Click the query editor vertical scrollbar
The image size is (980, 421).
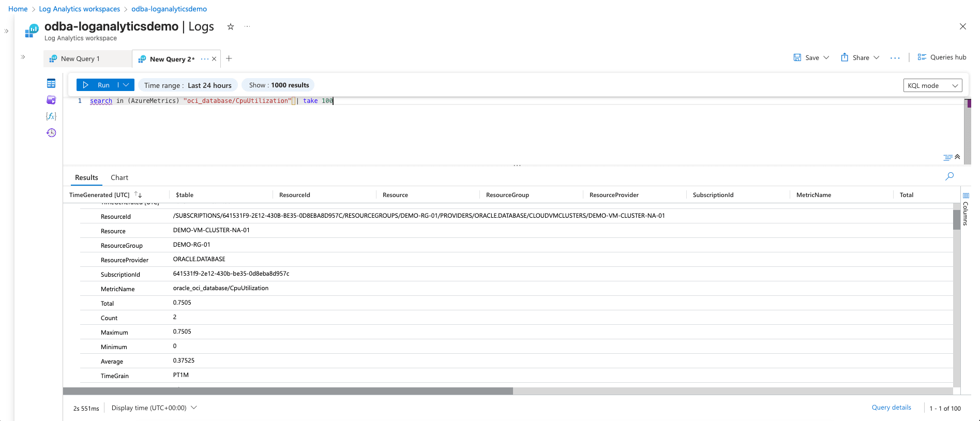tap(968, 131)
